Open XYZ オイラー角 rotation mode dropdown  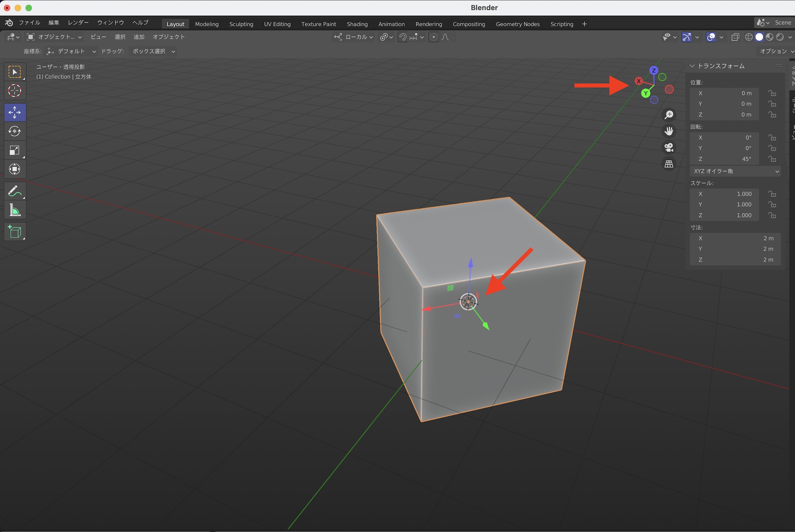point(735,171)
